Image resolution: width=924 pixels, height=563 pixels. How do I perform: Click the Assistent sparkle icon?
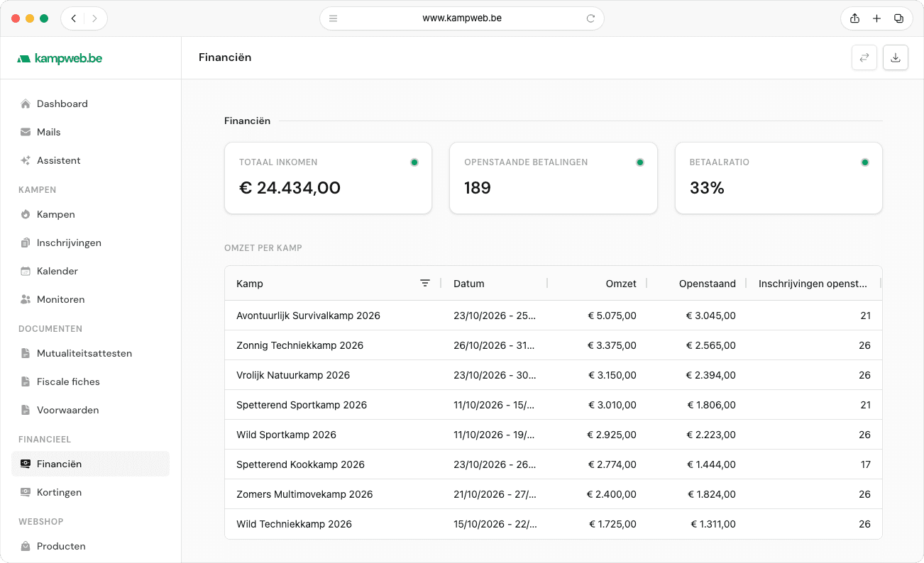26,160
